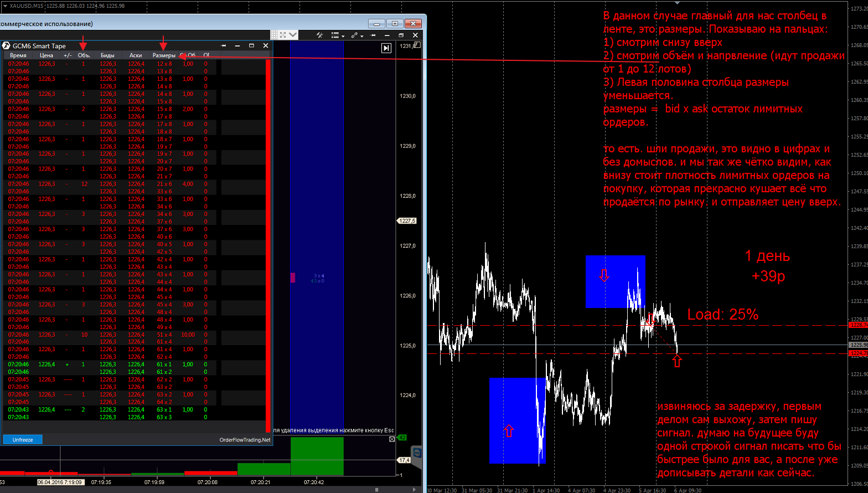This screenshot has width=868, height=493.
Task: Click the 07:20:21 time axis label
Action: (x=261, y=482)
